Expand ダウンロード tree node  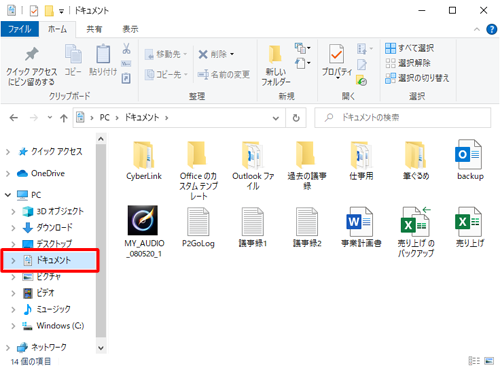[x=13, y=228]
